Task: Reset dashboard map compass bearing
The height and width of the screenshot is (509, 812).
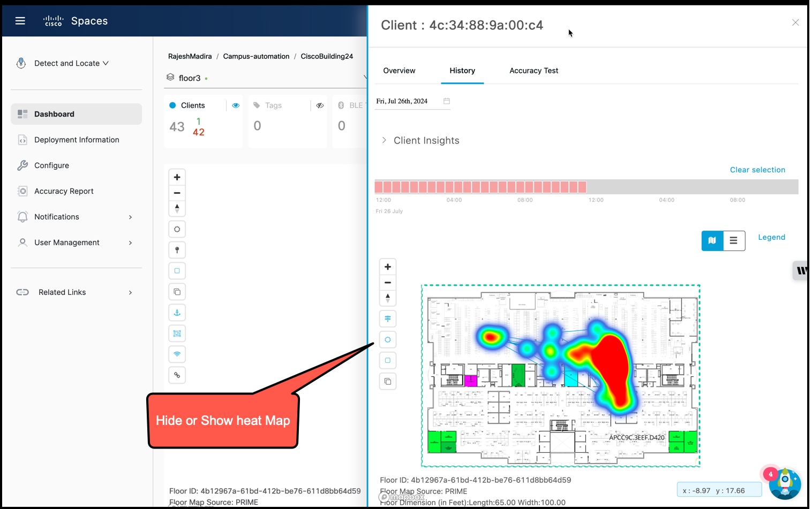Action: [177, 208]
